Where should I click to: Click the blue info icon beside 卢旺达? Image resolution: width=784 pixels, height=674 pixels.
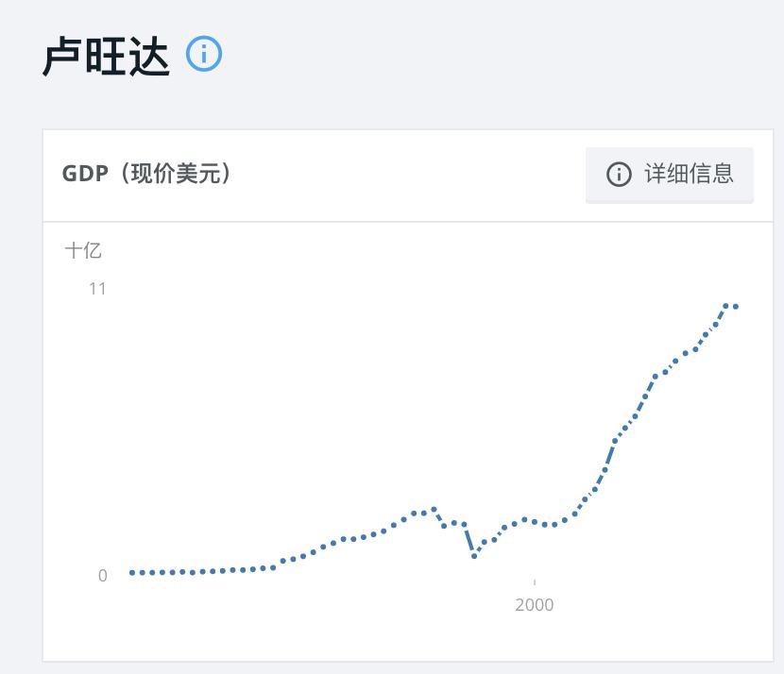[204, 54]
